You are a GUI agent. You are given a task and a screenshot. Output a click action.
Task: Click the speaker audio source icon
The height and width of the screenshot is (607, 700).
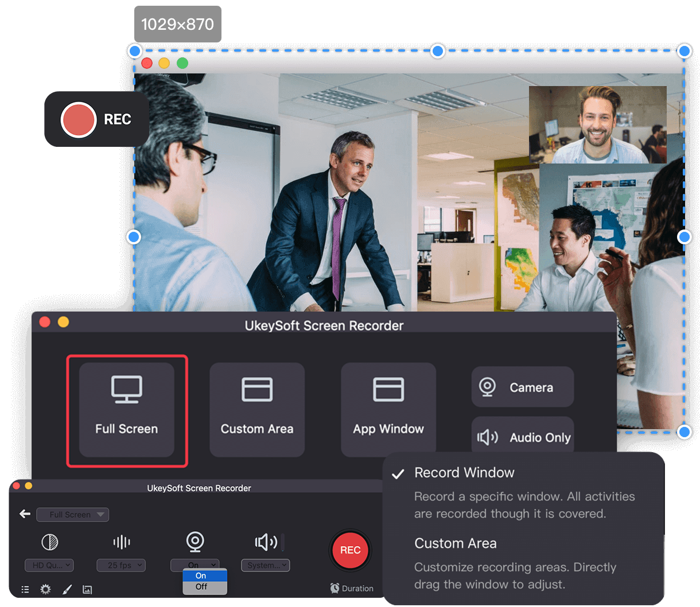click(x=266, y=542)
